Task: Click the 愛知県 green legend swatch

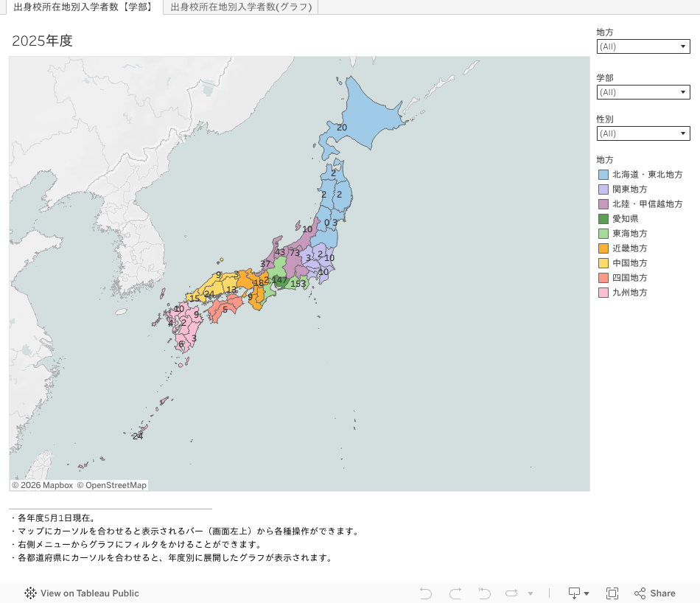Action: tap(603, 219)
